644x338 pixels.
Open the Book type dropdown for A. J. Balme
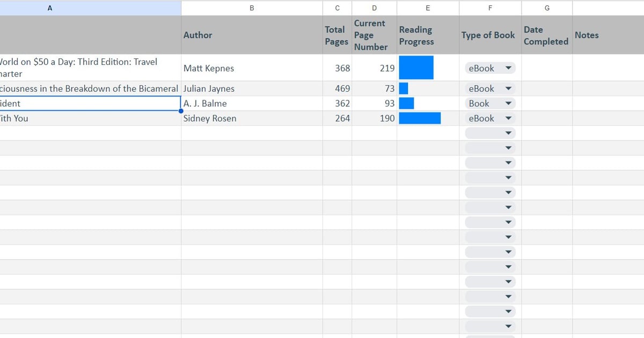(x=489, y=103)
